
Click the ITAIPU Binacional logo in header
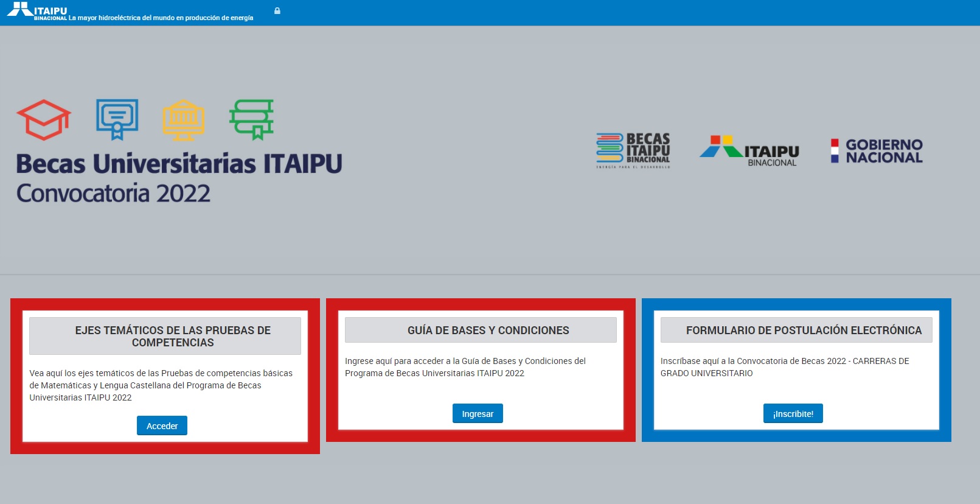[36, 11]
